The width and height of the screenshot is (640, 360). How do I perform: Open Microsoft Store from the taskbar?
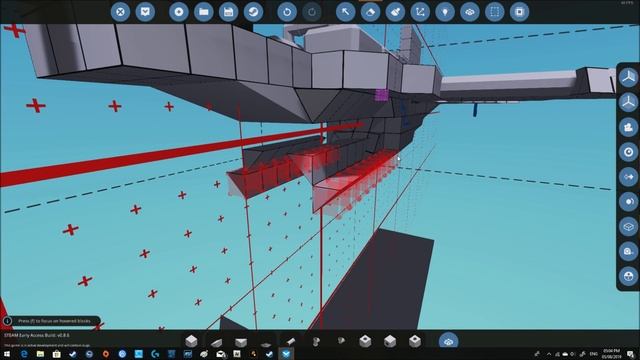pyautogui.click(x=56, y=354)
